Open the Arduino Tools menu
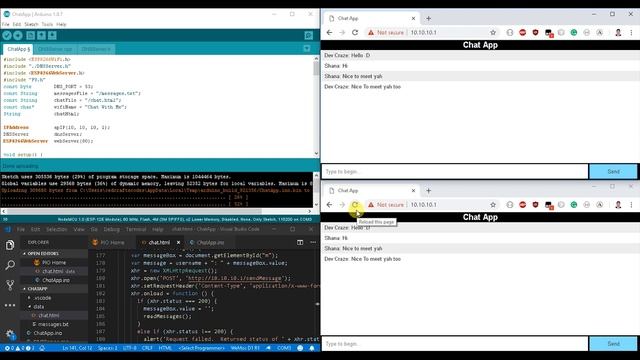640x360 pixels. [x=47, y=24]
